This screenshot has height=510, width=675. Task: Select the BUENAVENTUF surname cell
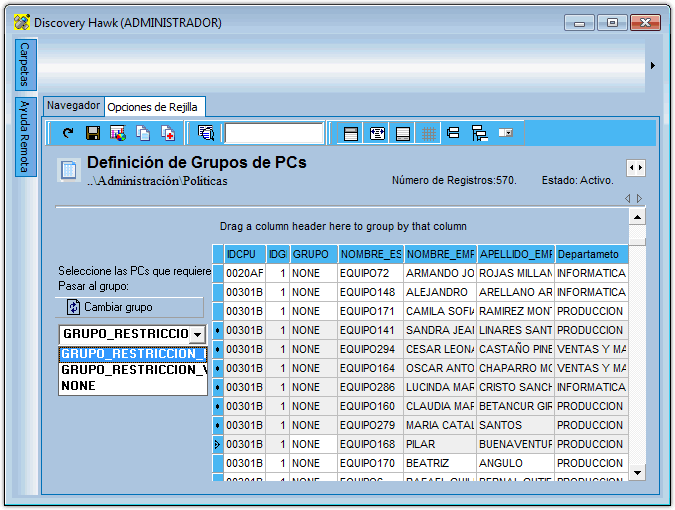coord(516,444)
